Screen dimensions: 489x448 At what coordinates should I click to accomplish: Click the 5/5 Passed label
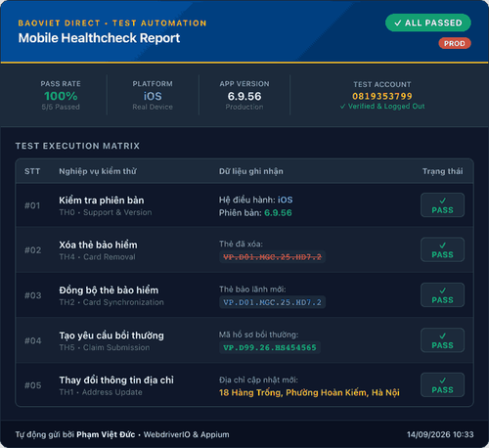click(x=61, y=107)
